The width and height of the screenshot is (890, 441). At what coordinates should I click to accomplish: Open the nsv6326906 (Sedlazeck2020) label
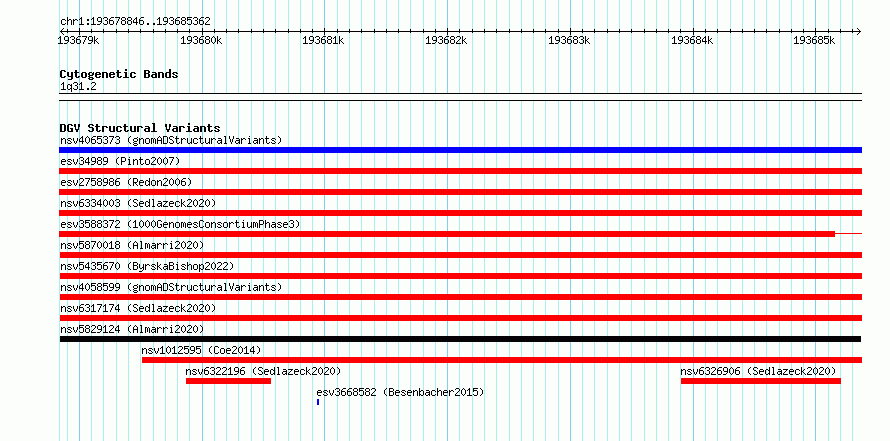[758, 371]
